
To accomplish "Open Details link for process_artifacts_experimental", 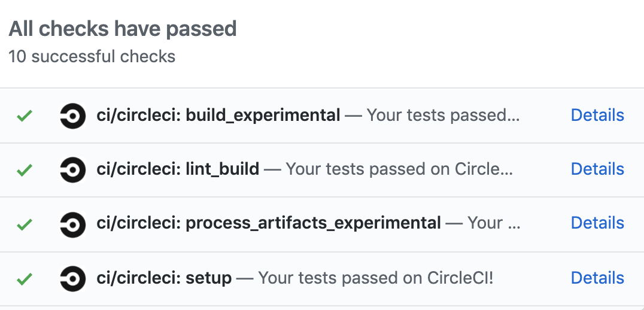I will coord(597,223).
